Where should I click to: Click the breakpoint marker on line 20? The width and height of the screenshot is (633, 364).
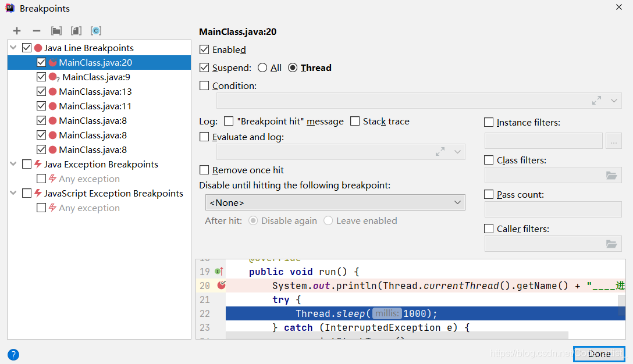(x=221, y=286)
